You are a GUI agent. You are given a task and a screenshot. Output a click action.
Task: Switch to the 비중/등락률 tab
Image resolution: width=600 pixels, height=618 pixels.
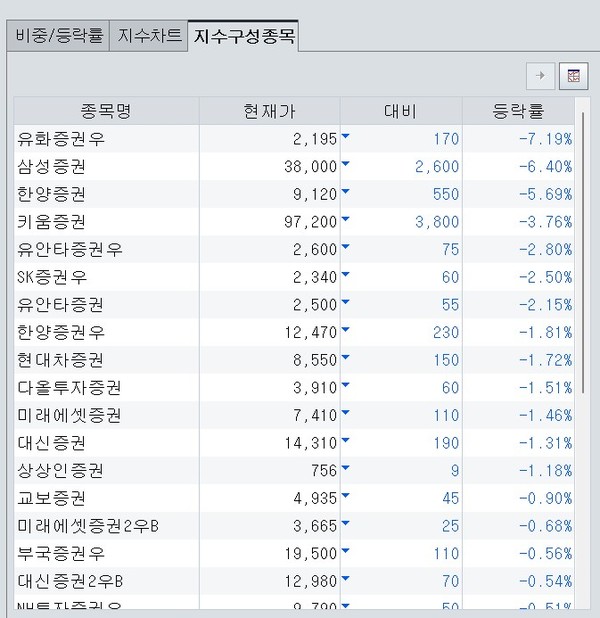point(59,36)
